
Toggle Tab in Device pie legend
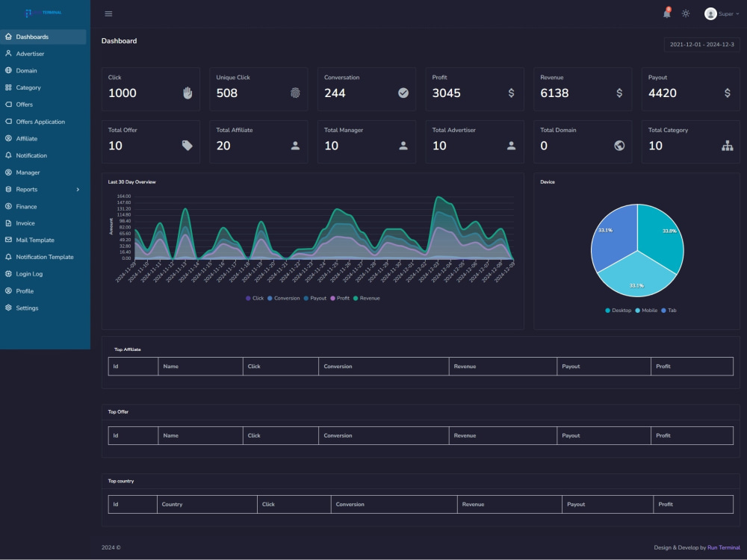point(669,311)
